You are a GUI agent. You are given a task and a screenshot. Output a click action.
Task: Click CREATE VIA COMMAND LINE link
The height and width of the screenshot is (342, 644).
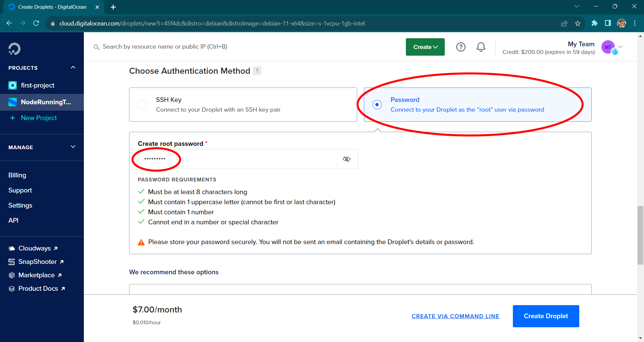pos(455,316)
